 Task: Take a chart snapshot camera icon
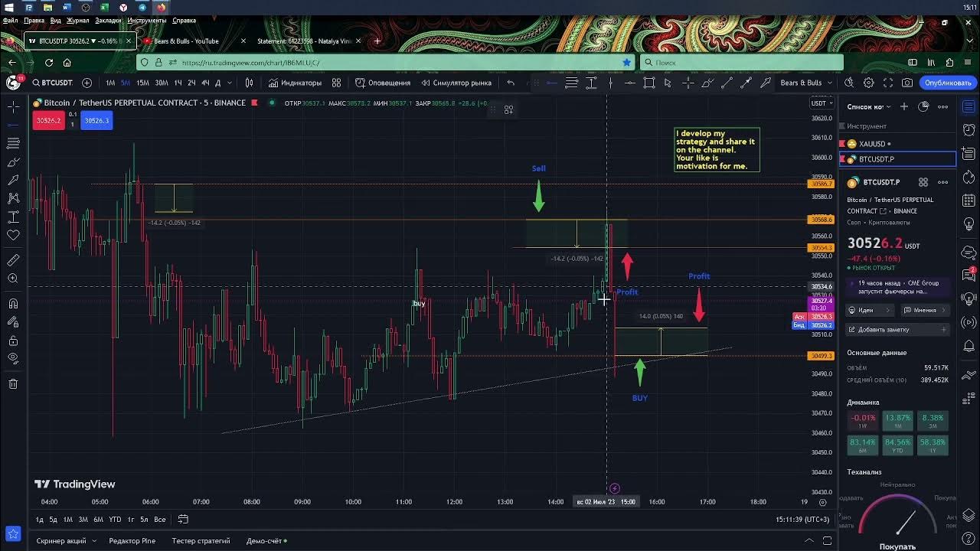coord(907,83)
